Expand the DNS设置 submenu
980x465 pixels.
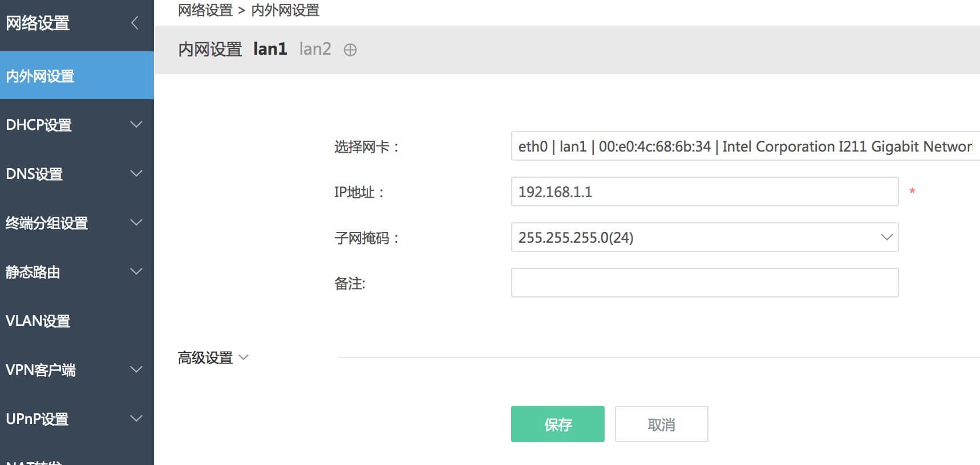[136, 173]
